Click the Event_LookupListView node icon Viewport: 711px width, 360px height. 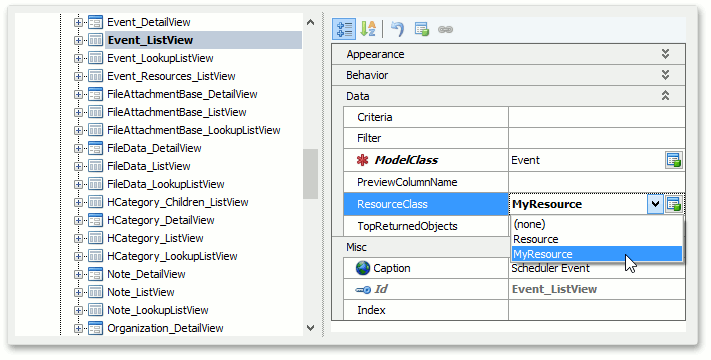coord(95,58)
